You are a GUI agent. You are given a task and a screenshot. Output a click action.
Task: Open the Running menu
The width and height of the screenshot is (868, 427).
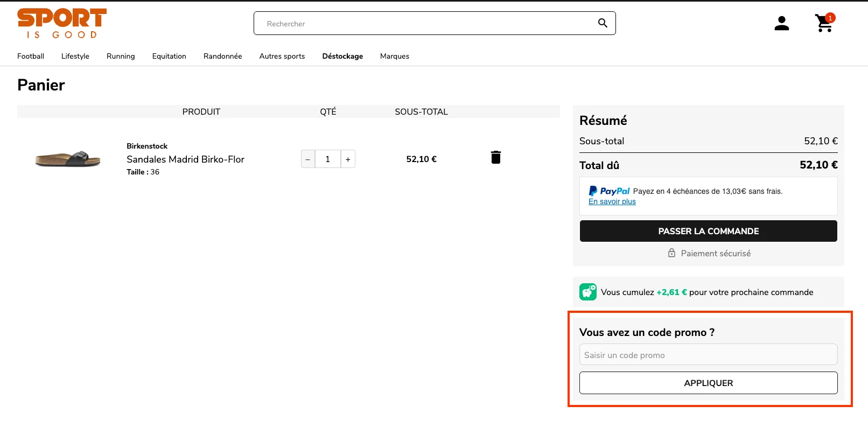tap(121, 56)
